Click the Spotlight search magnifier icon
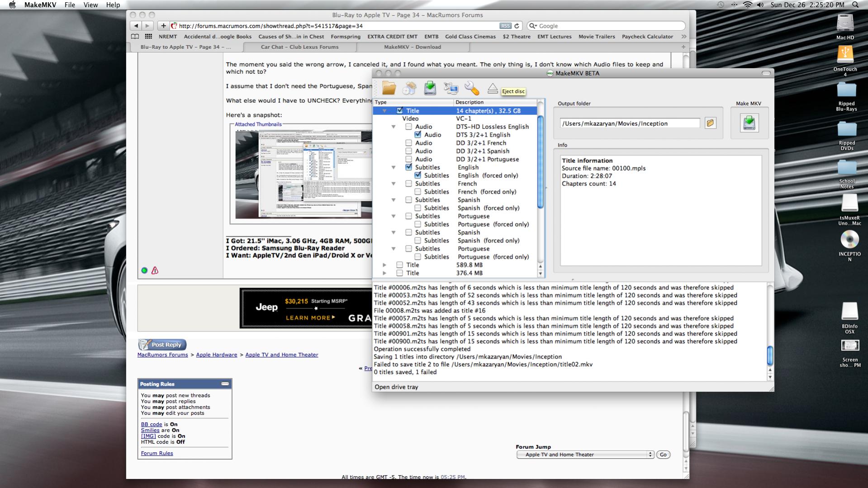Screen dimensions: 868x488 pyautogui.click(x=855, y=5)
